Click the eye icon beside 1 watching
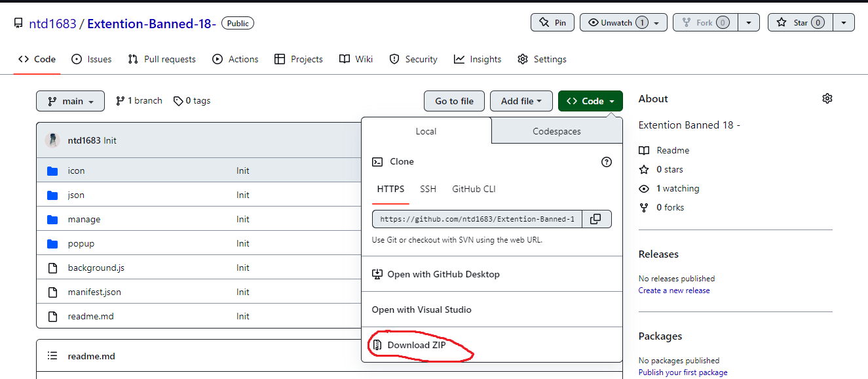868x379 pixels. tap(644, 188)
